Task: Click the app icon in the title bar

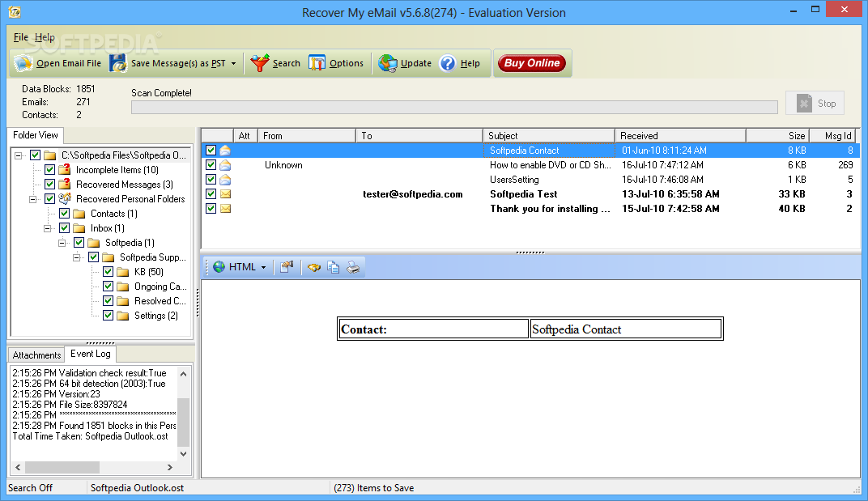Action: [15, 11]
